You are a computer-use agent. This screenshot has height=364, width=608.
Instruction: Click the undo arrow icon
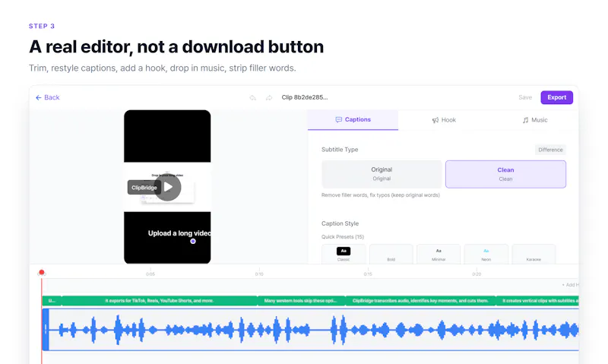[x=253, y=98]
